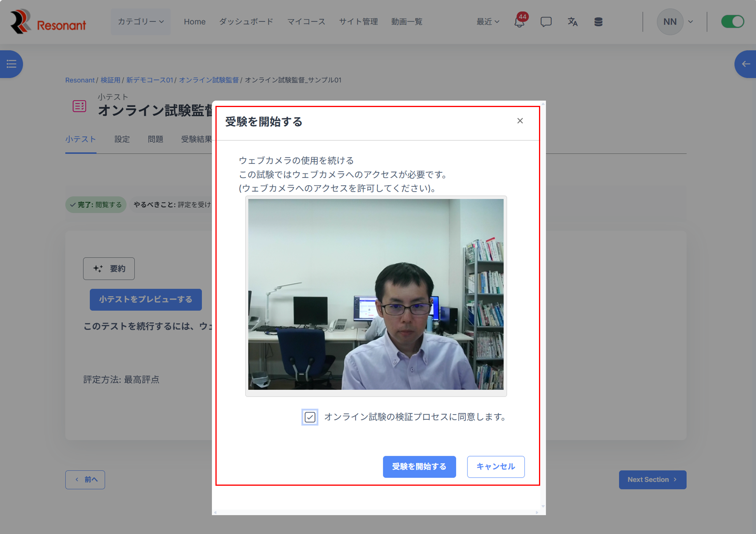The width and height of the screenshot is (756, 534).
Task: Click the quiz activity icon beside title
Action: (x=79, y=106)
